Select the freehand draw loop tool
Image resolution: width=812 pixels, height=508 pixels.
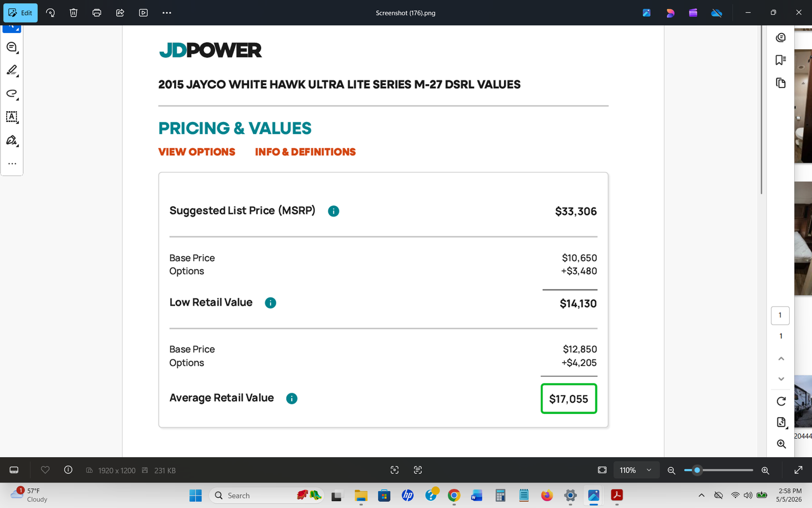point(12,93)
